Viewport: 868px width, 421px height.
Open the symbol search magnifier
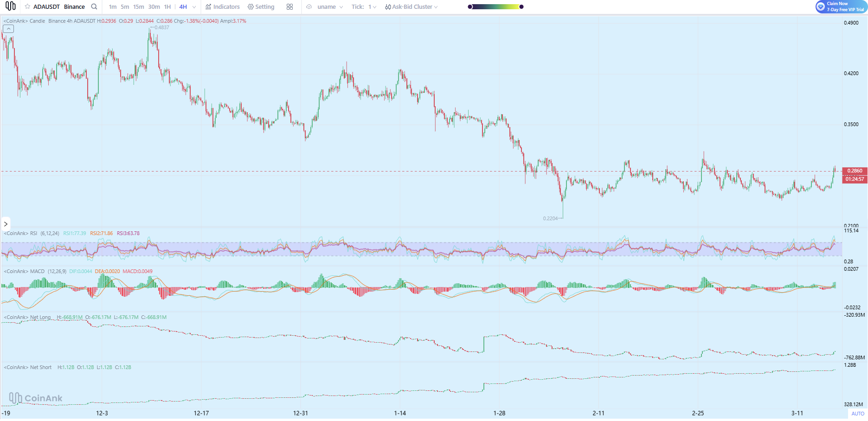click(x=94, y=7)
